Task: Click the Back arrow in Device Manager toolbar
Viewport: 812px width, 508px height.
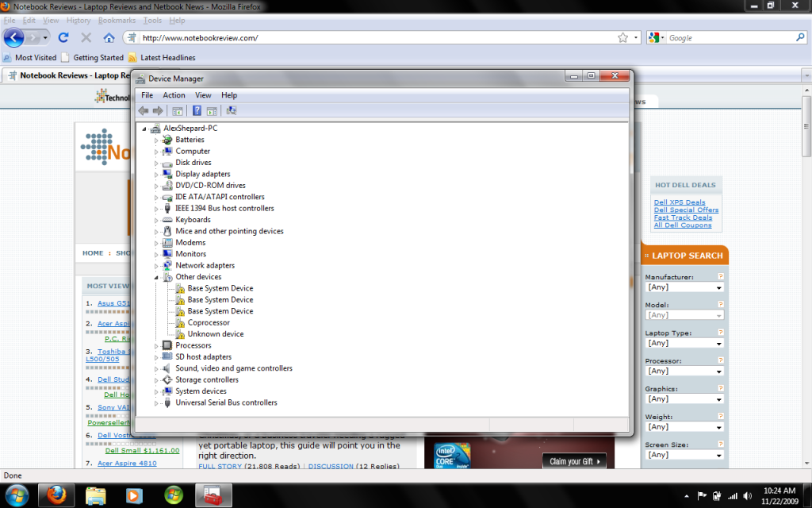Action: [x=144, y=110]
